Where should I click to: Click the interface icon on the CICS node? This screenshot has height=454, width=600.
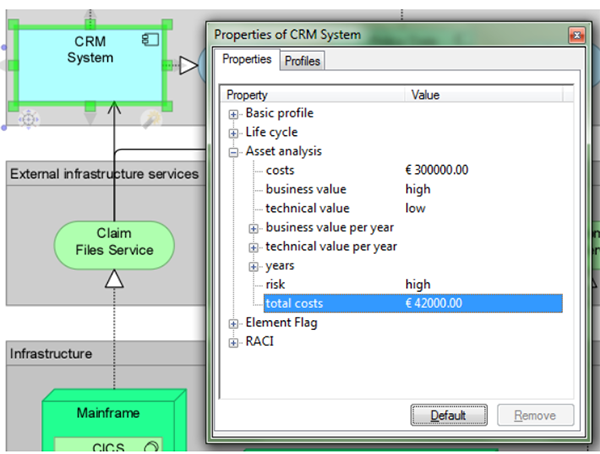152,446
